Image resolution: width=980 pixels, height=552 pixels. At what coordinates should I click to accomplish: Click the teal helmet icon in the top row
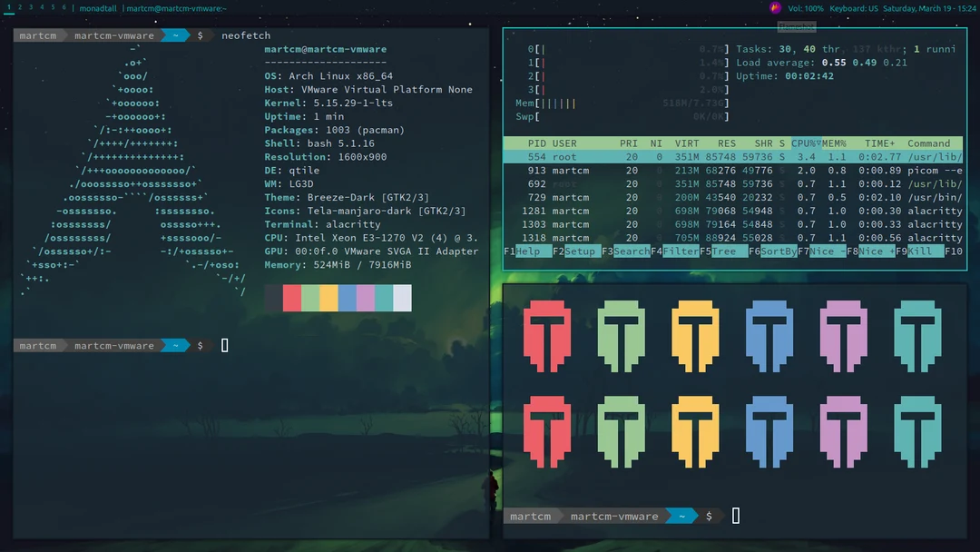tap(917, 336)
